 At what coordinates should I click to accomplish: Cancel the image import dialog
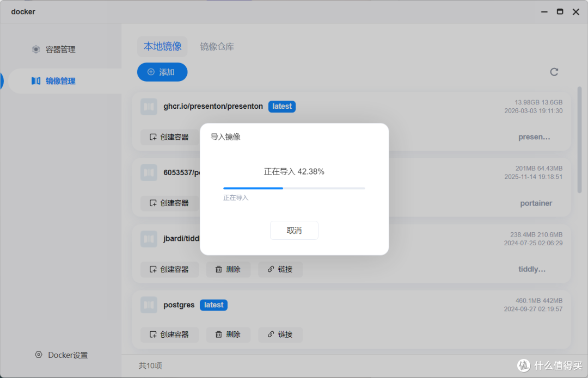(x=294, y=231)
